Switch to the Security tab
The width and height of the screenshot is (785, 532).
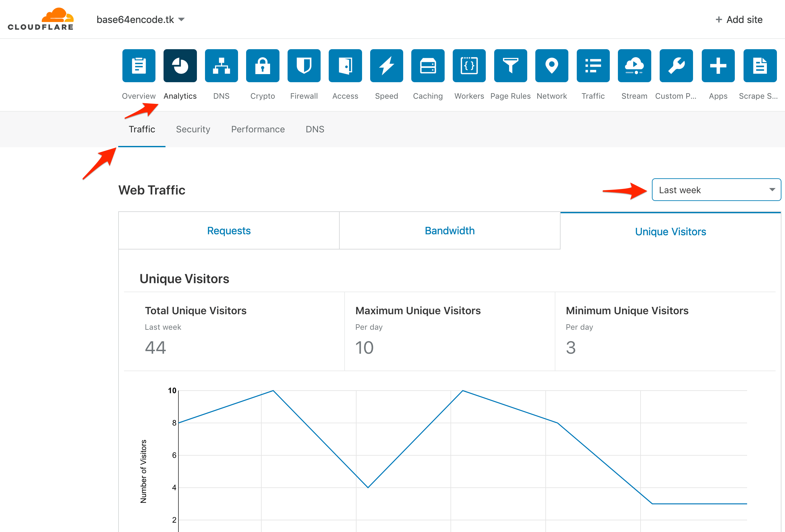(x=193, y=129)
